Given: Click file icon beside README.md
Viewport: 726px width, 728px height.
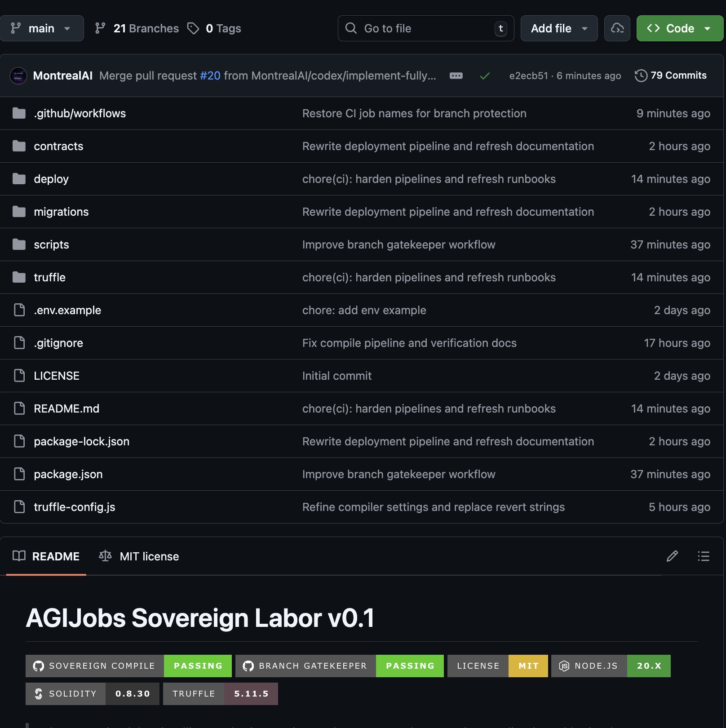Looking at the screenshot, I should [x=19, y=408].
